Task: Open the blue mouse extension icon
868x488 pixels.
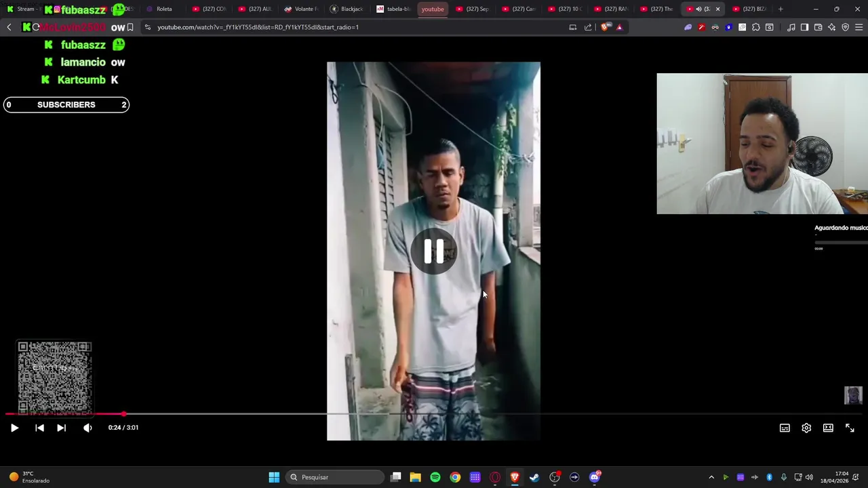Action: coord(728,27)
